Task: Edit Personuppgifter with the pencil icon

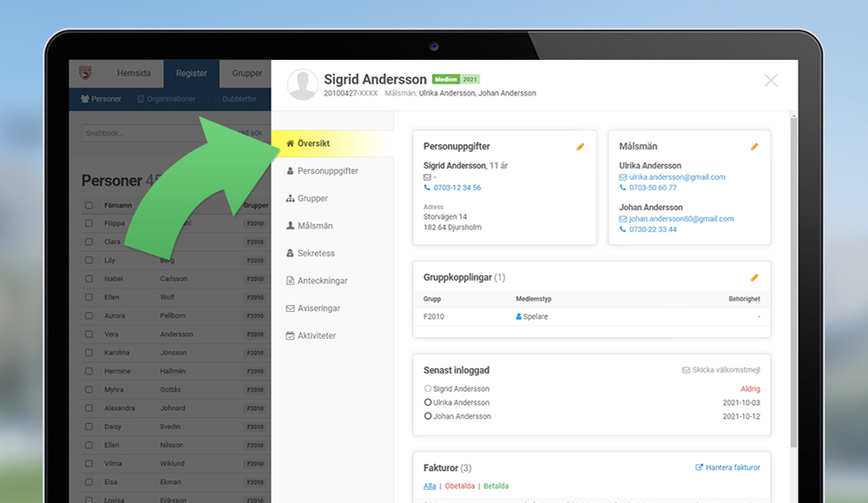Action: (580, 147)
